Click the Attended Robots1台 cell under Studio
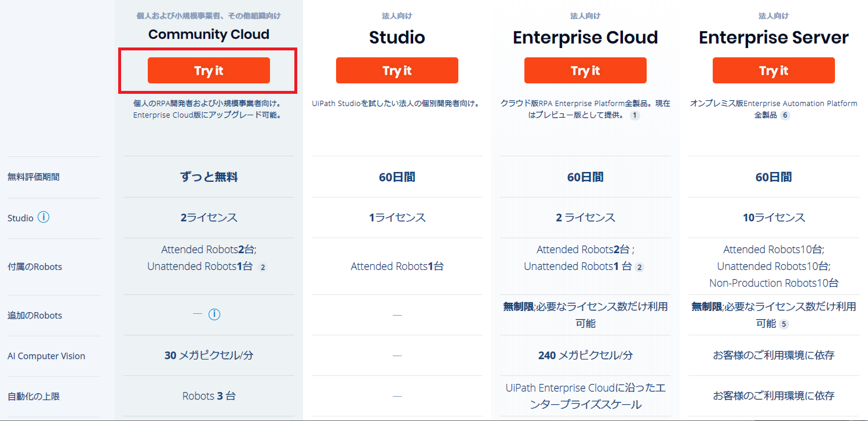 (x=397, y=266)
